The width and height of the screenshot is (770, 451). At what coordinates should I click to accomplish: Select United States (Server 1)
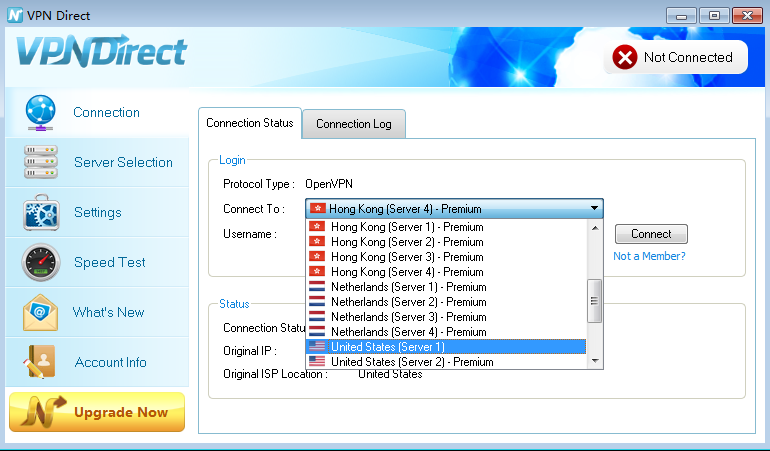coord(446,347)
